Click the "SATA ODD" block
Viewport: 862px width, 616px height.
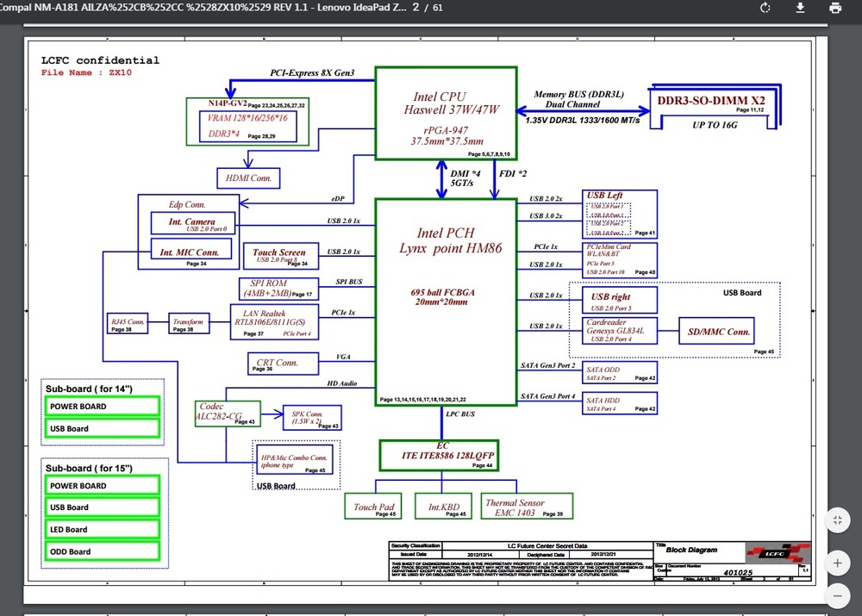pos(620,372)
